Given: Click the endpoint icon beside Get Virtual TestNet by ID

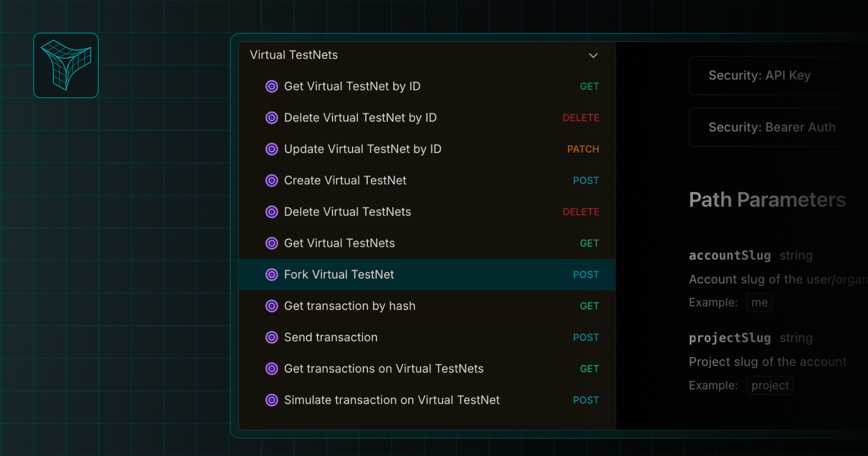Looking at the screenshot, I should [x=272, y=86].
